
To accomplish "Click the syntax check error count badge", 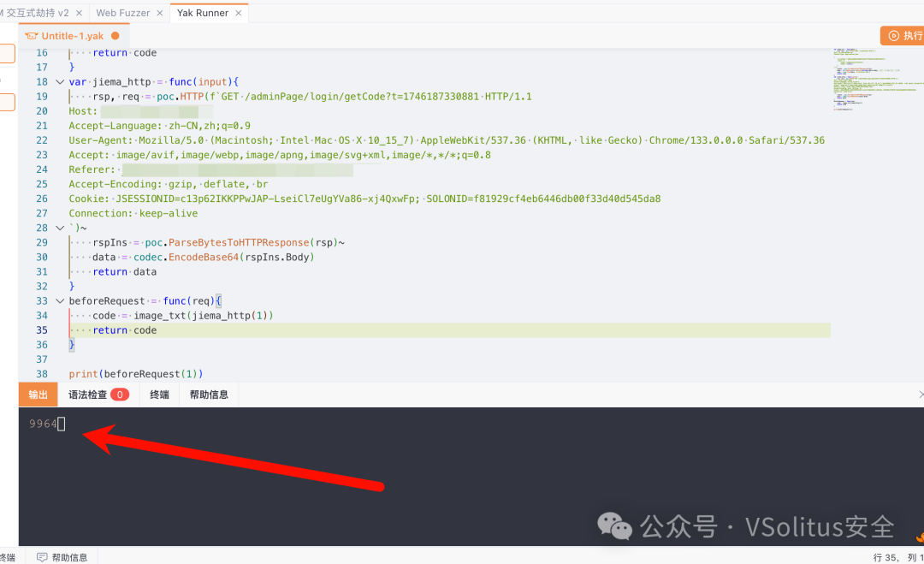I will coord(120,395).
